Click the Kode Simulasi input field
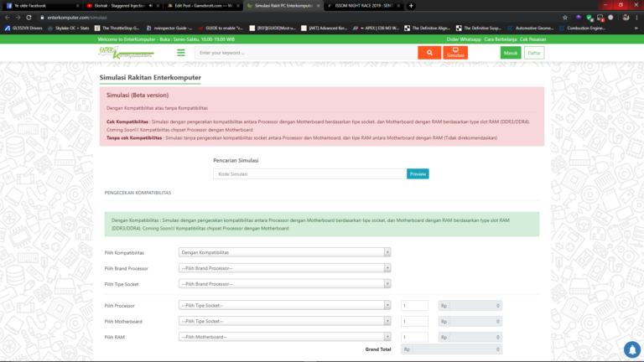 click(310, 174)
